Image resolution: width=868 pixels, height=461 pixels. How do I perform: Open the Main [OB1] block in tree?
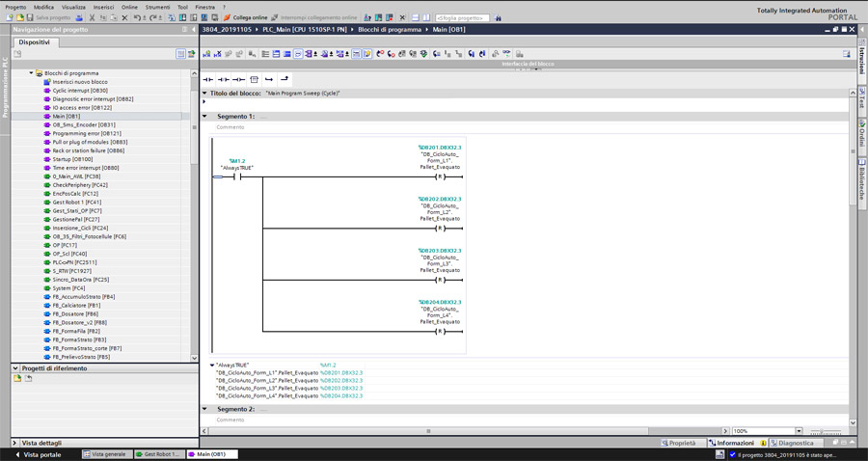(x=66, y=116)
